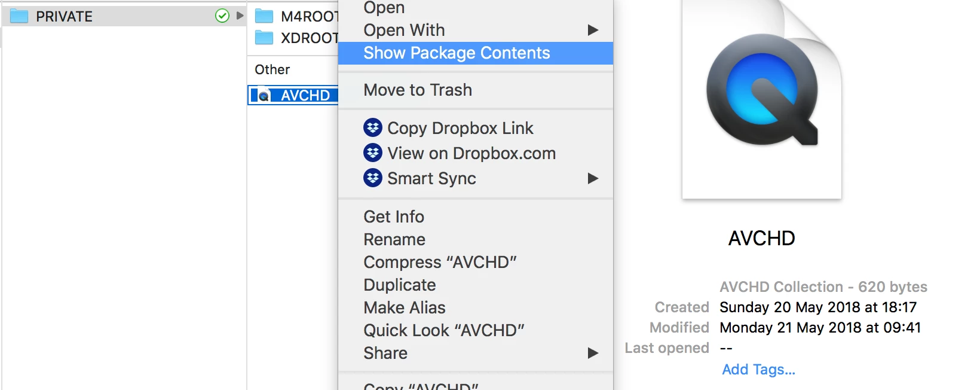
Task: Open the Smart Sync submenu
Action: pyautogui.click(x=476, y=178)
